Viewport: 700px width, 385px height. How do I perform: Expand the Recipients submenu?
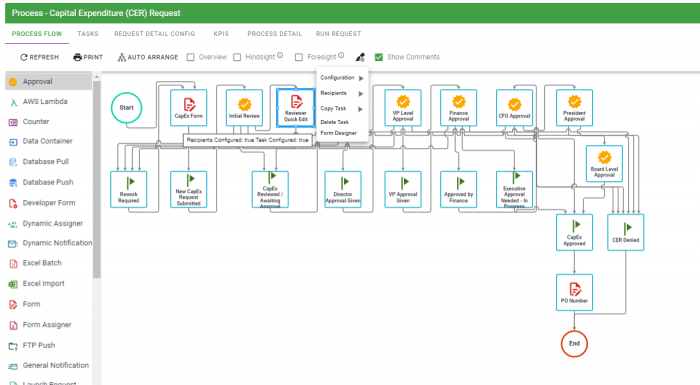point(342,93)
